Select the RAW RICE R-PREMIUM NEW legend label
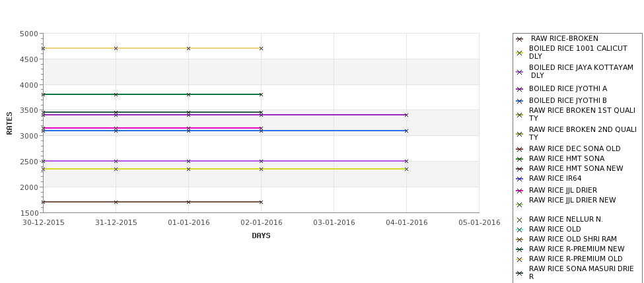 coord(577,249)
